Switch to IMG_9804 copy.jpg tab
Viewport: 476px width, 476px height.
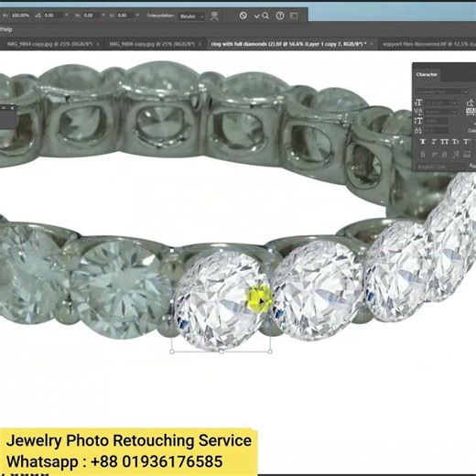click(49, 44)
